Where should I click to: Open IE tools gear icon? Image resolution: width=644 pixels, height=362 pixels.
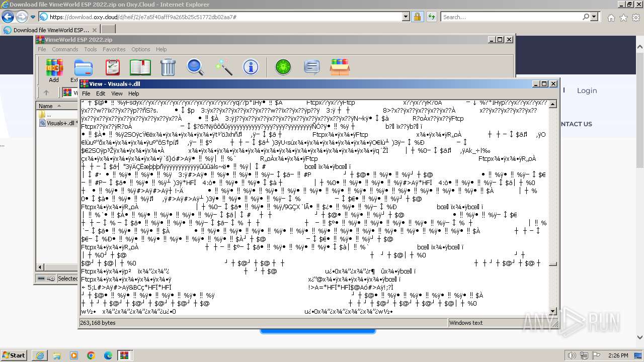click(636, 18)
